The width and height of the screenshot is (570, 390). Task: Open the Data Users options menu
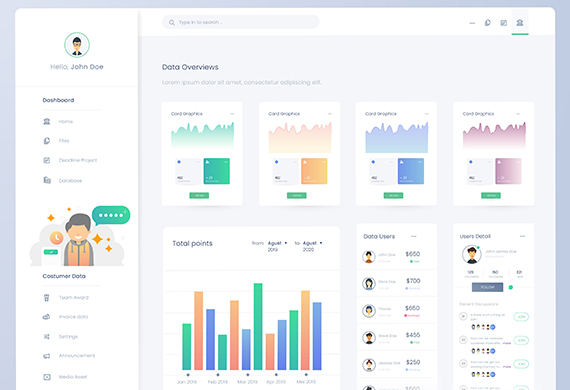(x=414, y=236)
